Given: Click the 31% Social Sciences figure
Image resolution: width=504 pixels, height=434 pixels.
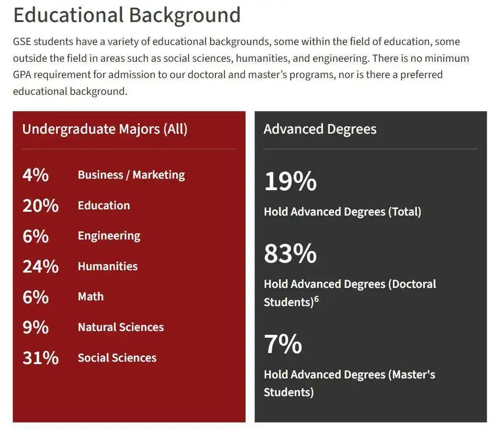Looking at the screenshot, I should (x=41, y=358).
